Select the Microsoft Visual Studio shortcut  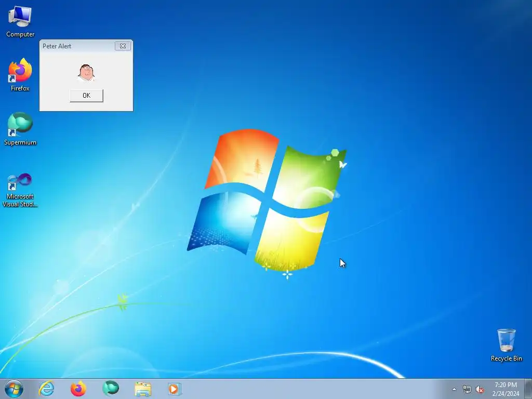coord(20,190)
